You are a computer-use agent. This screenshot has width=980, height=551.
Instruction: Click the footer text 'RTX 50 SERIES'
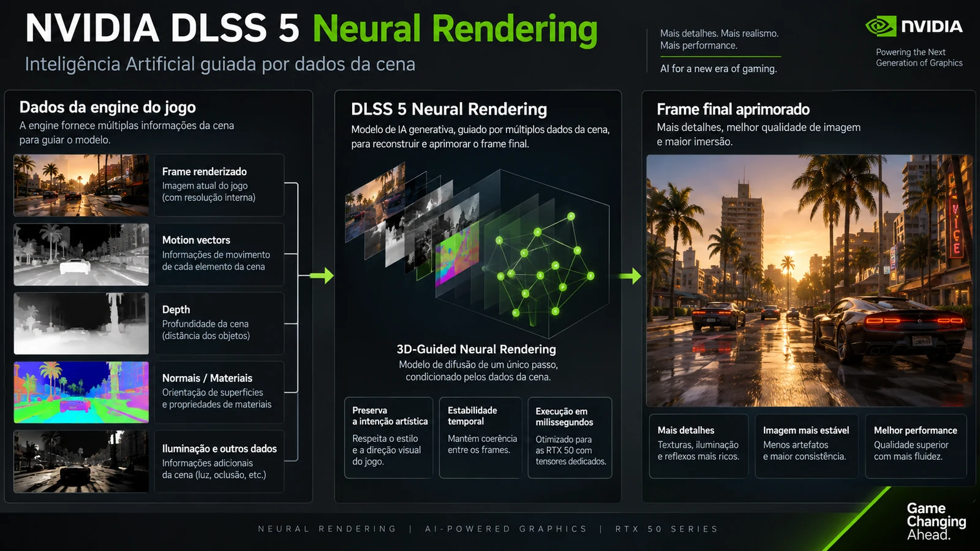[x=667, y=529]
